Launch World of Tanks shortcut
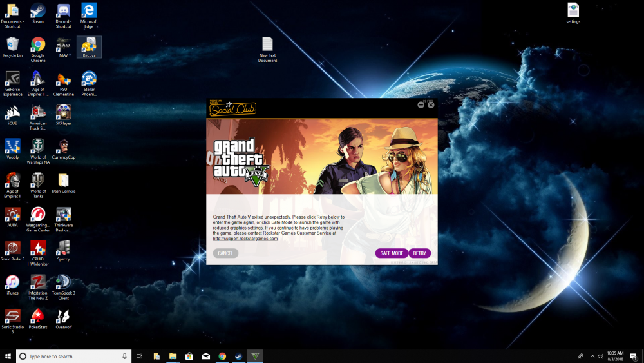 (x=38, y=185)
